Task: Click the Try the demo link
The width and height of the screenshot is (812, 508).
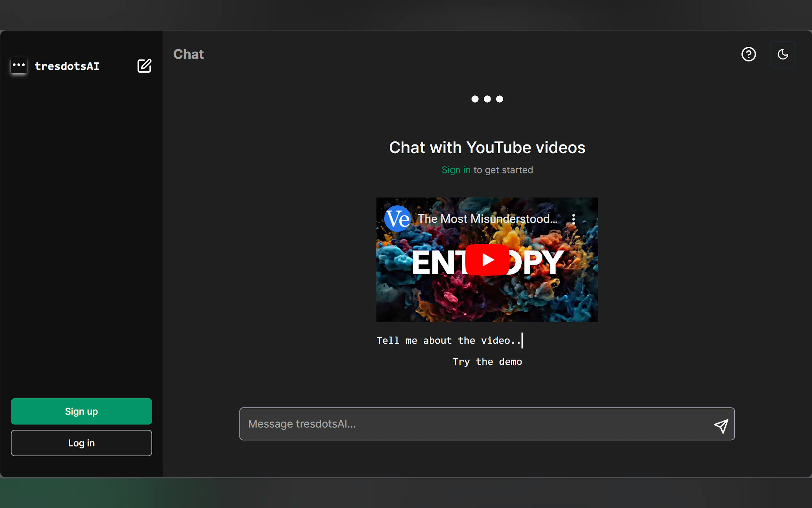Action: coord(487,361)
